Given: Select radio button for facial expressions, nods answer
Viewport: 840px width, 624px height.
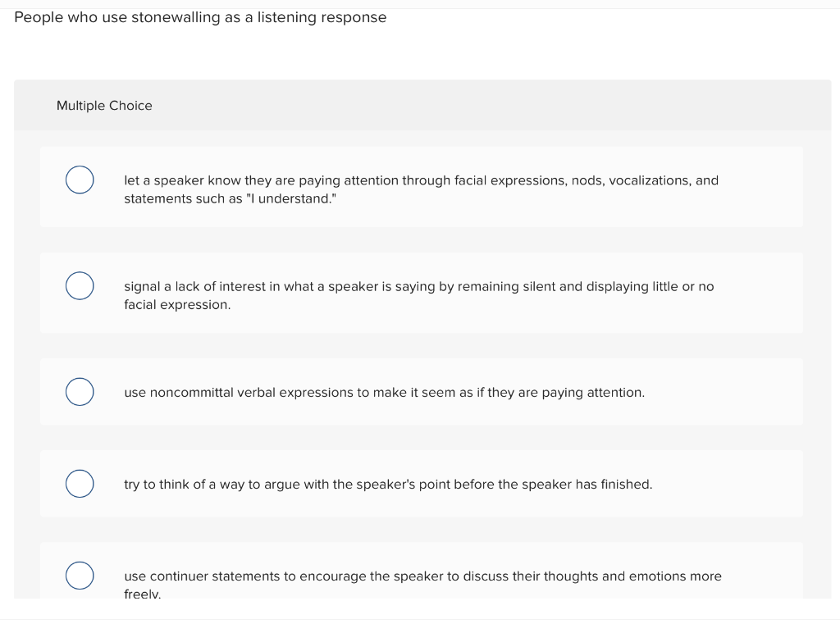Looking at the screenshot, I should (x=80, y=180).
